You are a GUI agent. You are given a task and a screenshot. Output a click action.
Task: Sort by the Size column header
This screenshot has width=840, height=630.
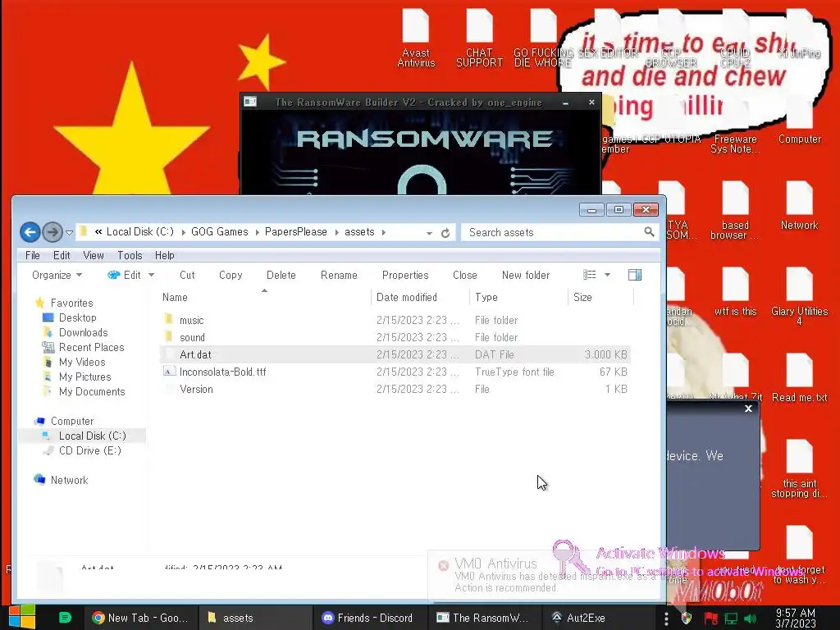(600, 297)
